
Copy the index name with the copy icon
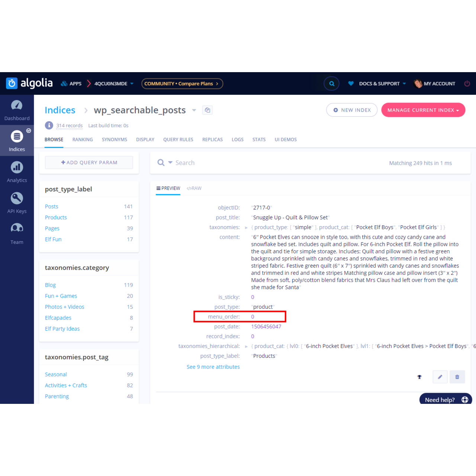[x=207, y=110]
